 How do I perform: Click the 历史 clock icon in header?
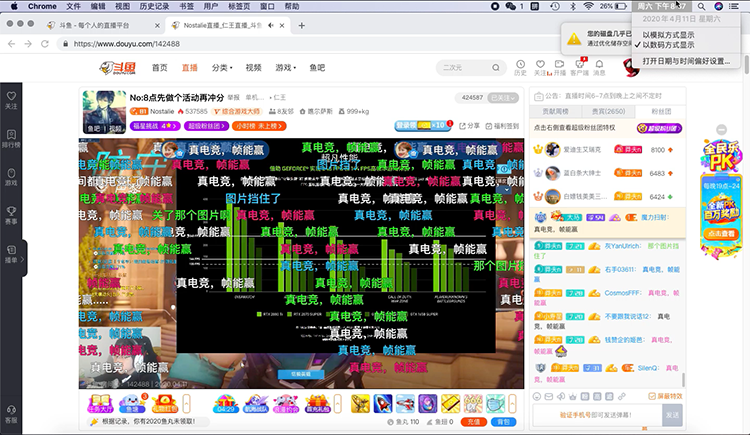520,67
